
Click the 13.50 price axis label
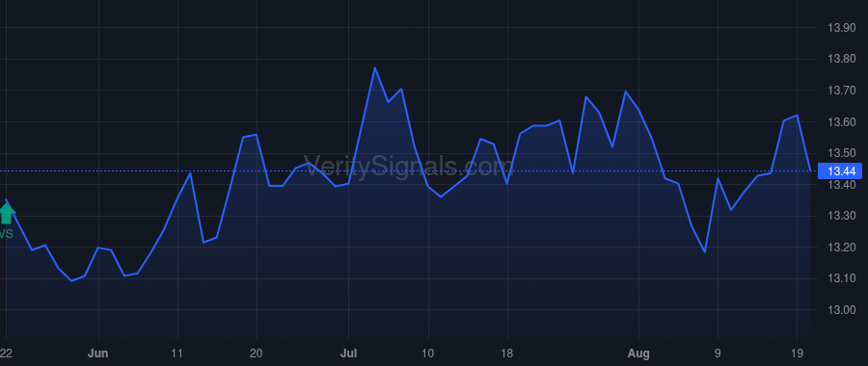(x=841, y=152)
